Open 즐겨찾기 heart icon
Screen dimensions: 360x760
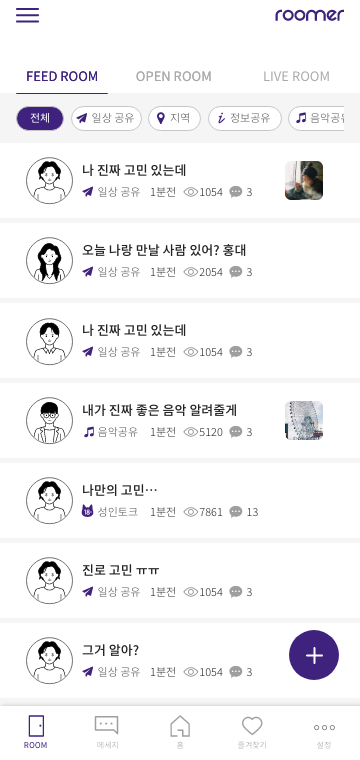pos(252,726)
